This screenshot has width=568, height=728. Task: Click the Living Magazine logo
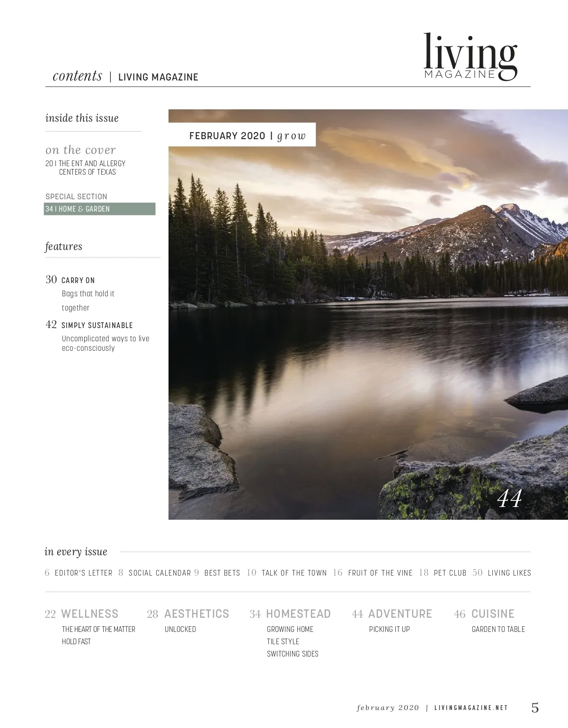tap(470, 57)
